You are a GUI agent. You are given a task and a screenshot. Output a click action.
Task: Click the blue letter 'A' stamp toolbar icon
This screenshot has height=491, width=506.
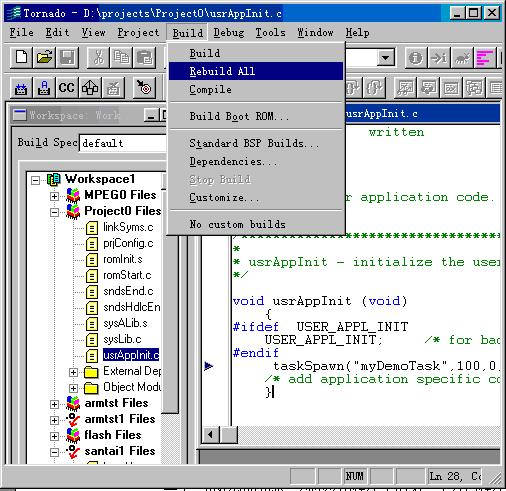tap(44, 88)
